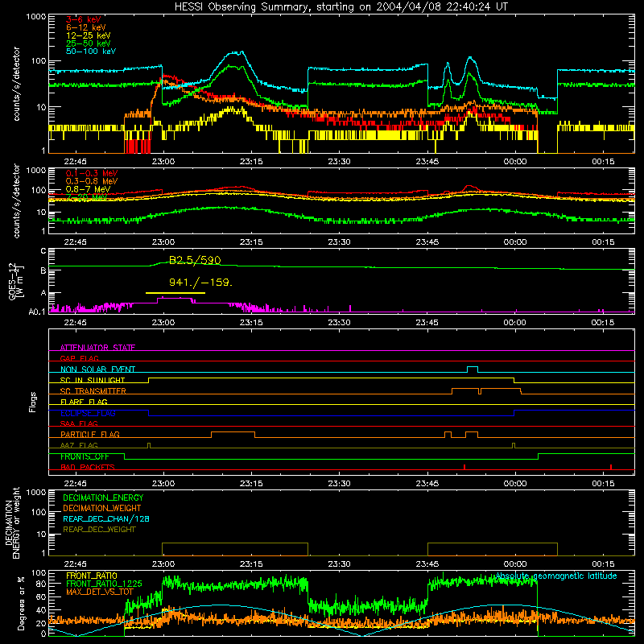The width and height of the screenshot is (644, 644).
Task: Click the 0.3-0.8 MeV legend label
Action: (x=92, y=181)
